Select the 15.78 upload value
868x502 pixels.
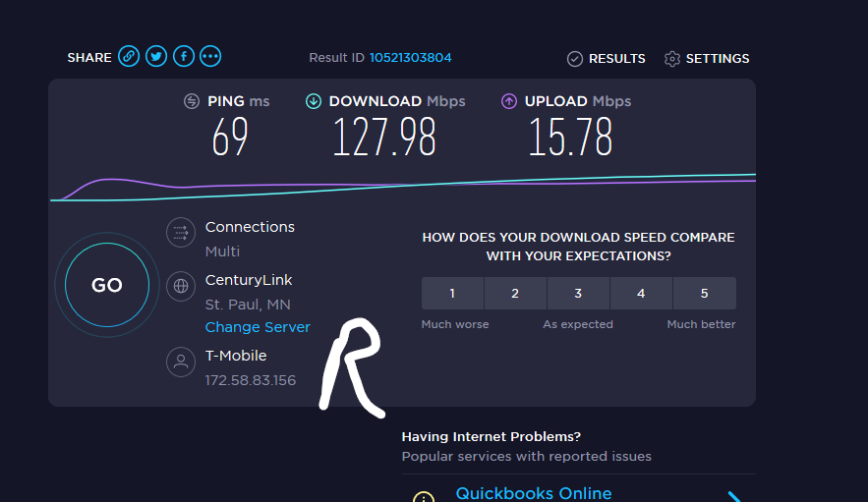coord(570,138)
